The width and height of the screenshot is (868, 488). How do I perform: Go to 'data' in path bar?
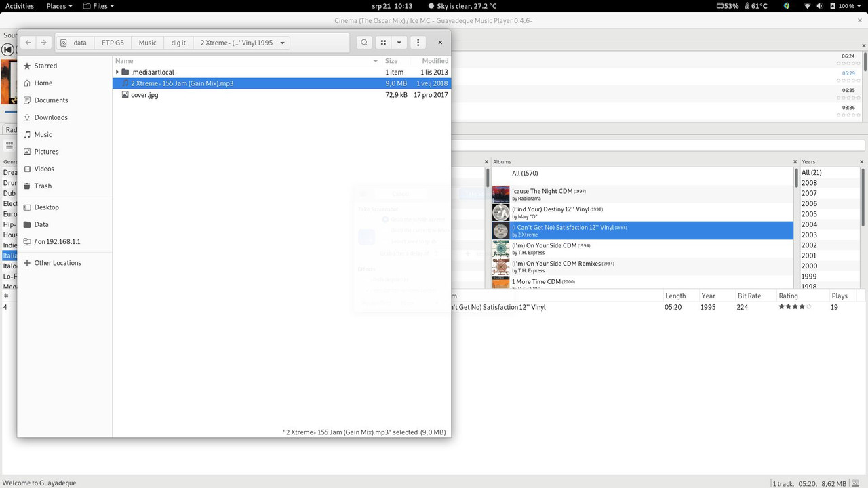tap(74, 42)
